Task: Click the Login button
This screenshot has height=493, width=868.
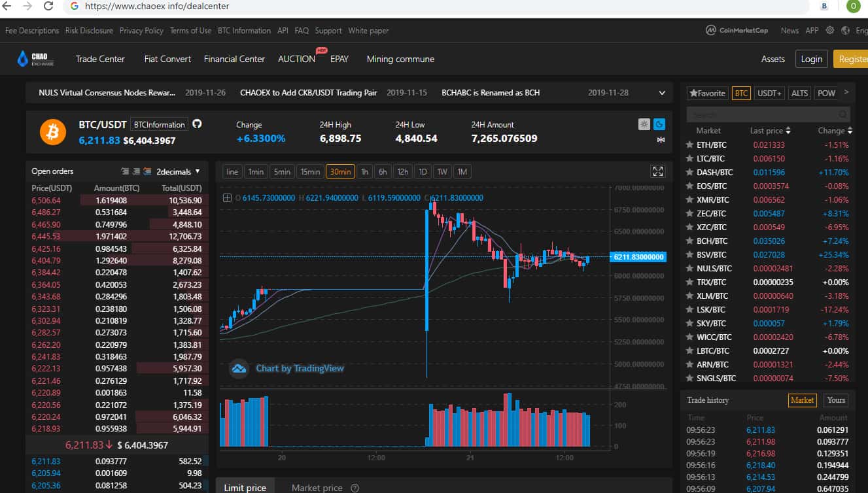Action: [x=811, y=59]
